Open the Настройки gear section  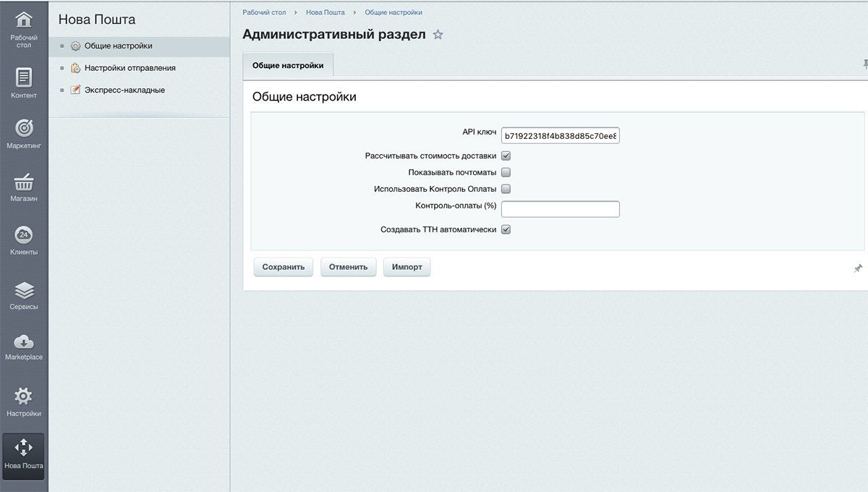click(24, 402)
